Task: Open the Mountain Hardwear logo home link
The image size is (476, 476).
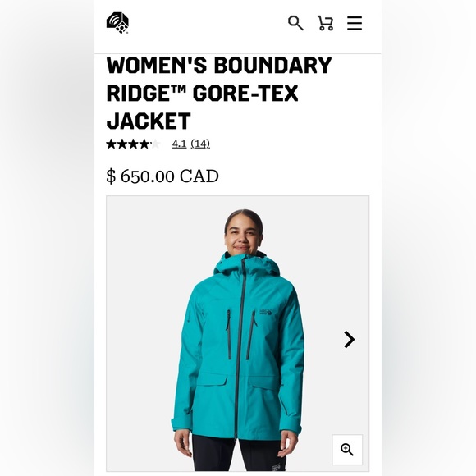Action: point(117,23)
